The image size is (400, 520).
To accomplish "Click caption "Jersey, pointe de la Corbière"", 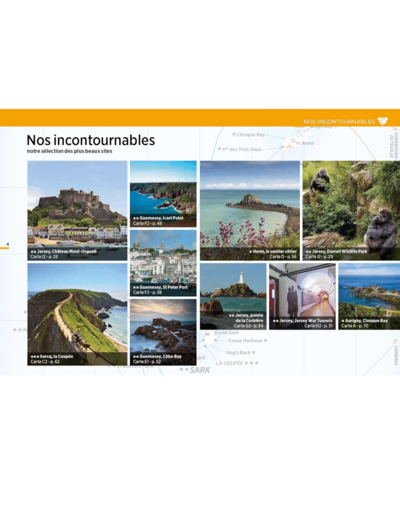I will 246,318.
